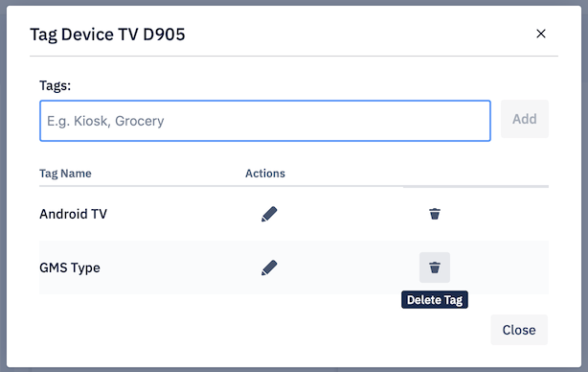Click the Tags: label
The image size is (588, 372).
[56, 85]
